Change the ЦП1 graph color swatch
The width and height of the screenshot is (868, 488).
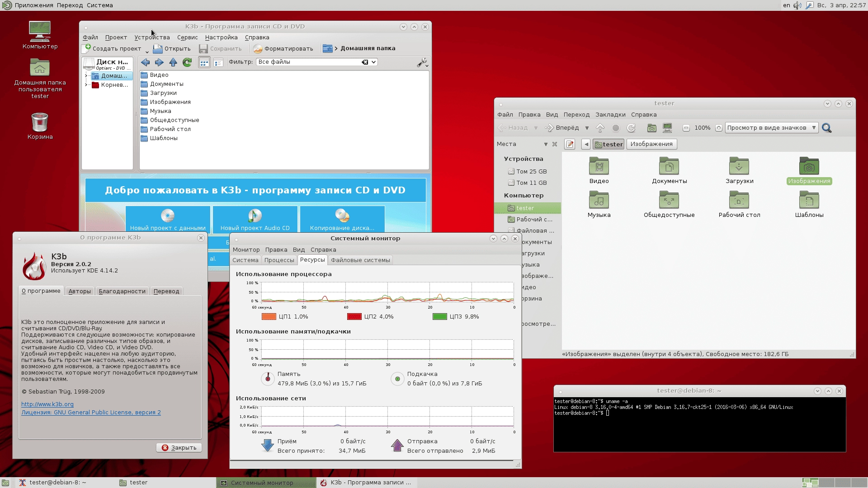tap(269, 317)
